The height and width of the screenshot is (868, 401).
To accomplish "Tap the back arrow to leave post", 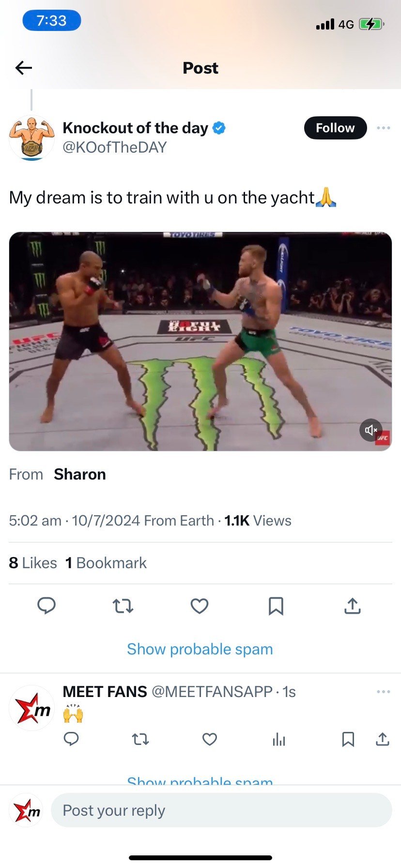I will coord(24,68).
